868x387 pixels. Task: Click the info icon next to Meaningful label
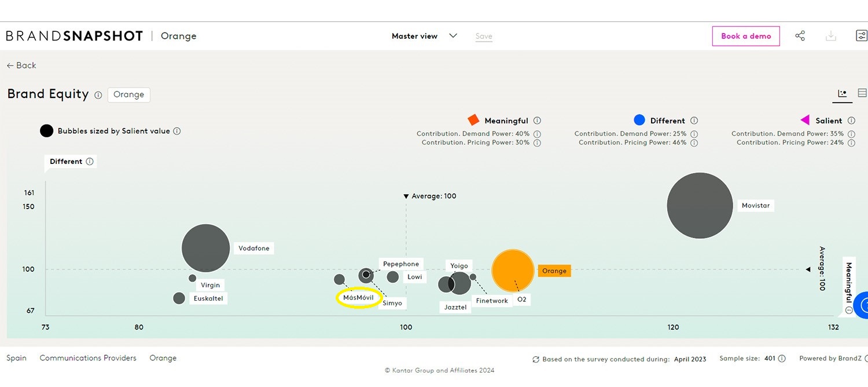click(537, 121)
